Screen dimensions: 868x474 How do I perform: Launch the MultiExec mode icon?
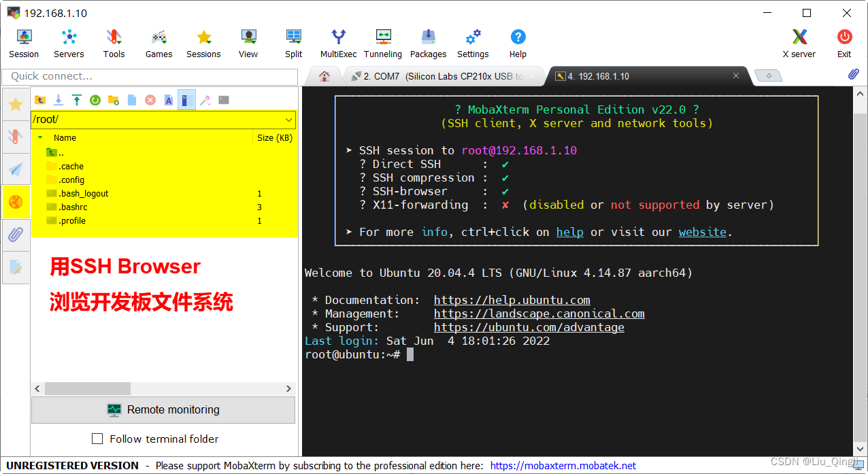338,44
